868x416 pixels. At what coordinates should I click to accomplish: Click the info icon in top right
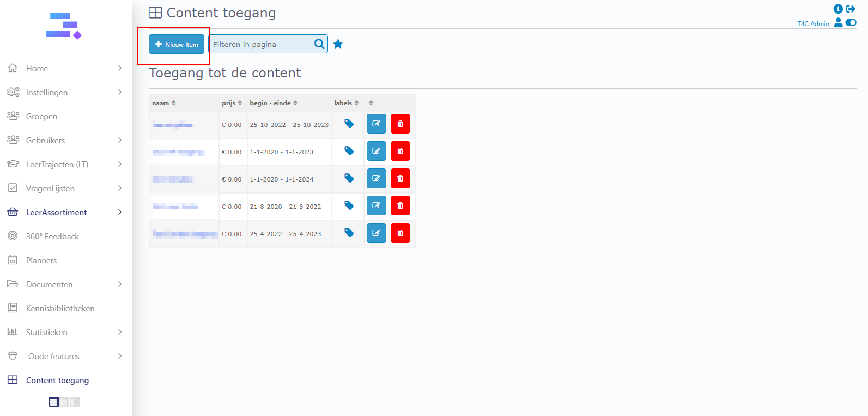tap(838, 9)
